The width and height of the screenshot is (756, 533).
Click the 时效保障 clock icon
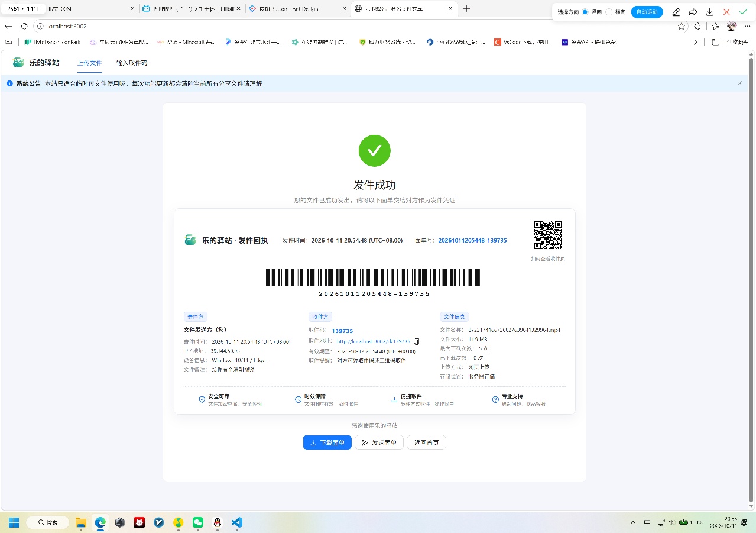[298, 399]
